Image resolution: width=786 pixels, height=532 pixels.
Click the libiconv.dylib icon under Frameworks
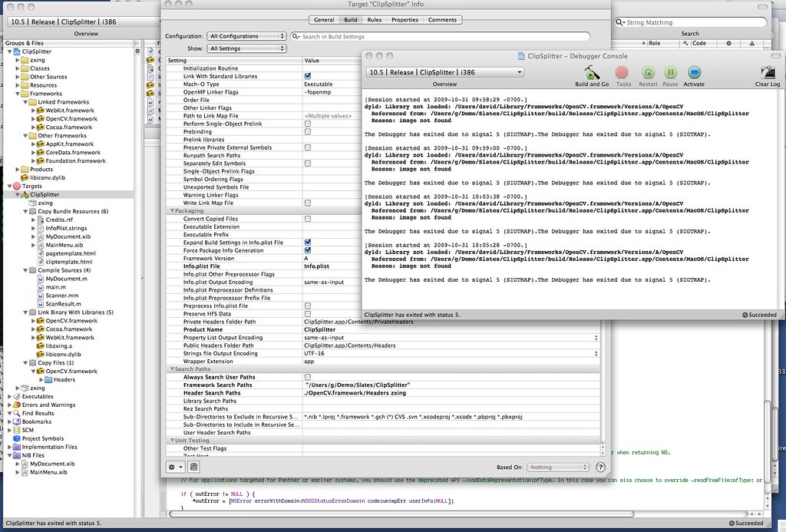tap(25, 177)
